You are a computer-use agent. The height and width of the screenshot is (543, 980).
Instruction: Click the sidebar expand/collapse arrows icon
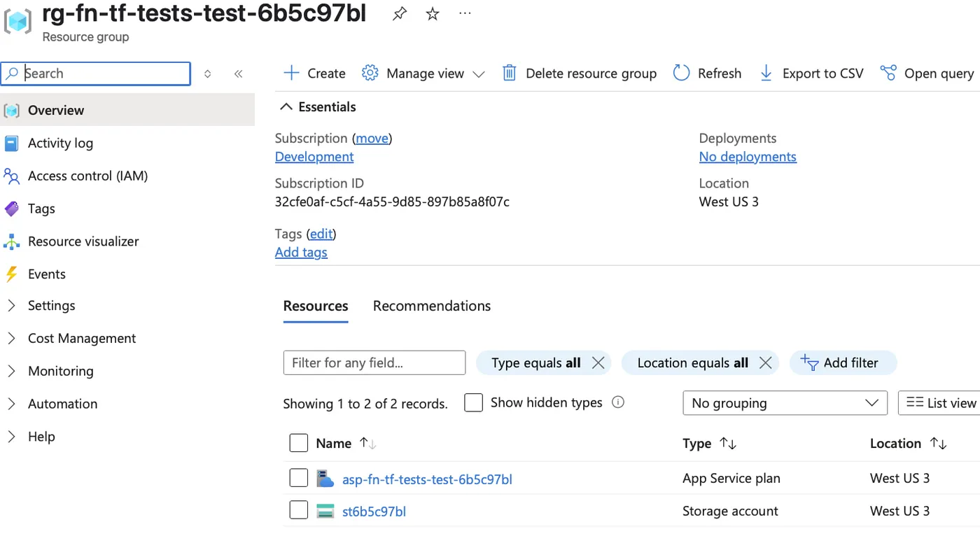coord(207,73)
